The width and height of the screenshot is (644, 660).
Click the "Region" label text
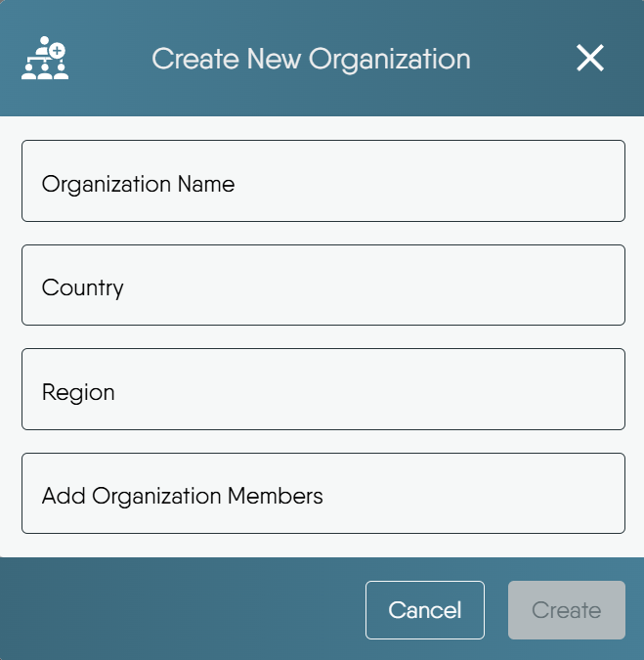coord(78,392)
